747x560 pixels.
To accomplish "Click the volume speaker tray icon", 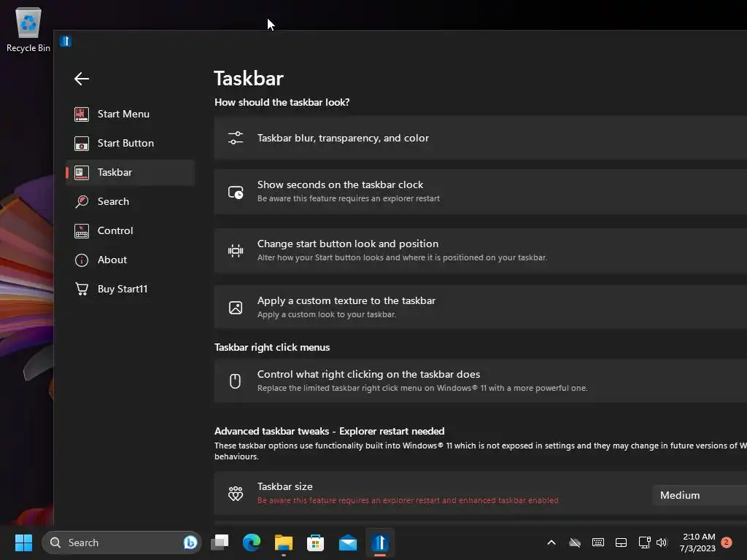I will (661, 542).
